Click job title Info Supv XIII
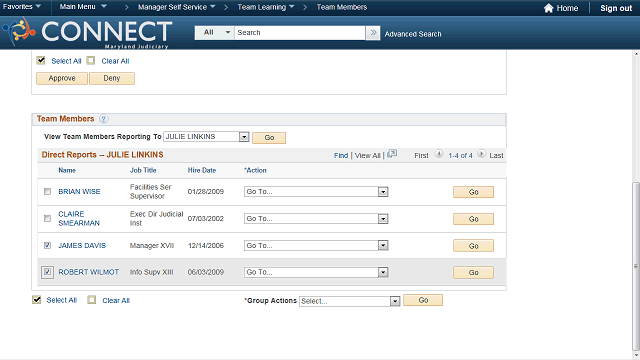640x360 pixels. [151, 272]
